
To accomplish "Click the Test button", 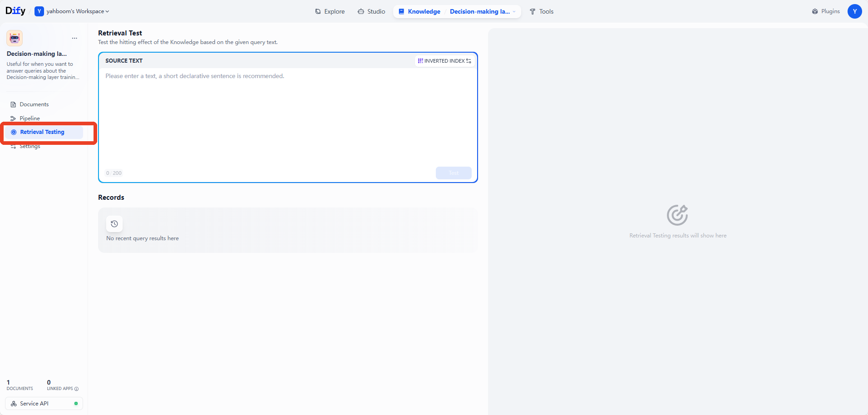I will coord(454,173).
